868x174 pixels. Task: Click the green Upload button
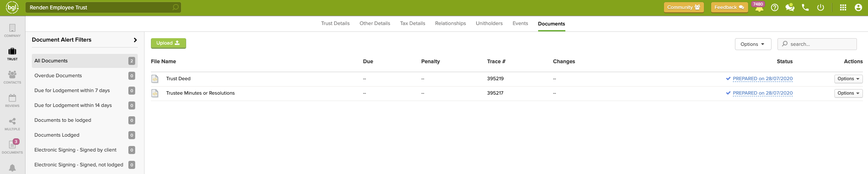click(168, 43)
